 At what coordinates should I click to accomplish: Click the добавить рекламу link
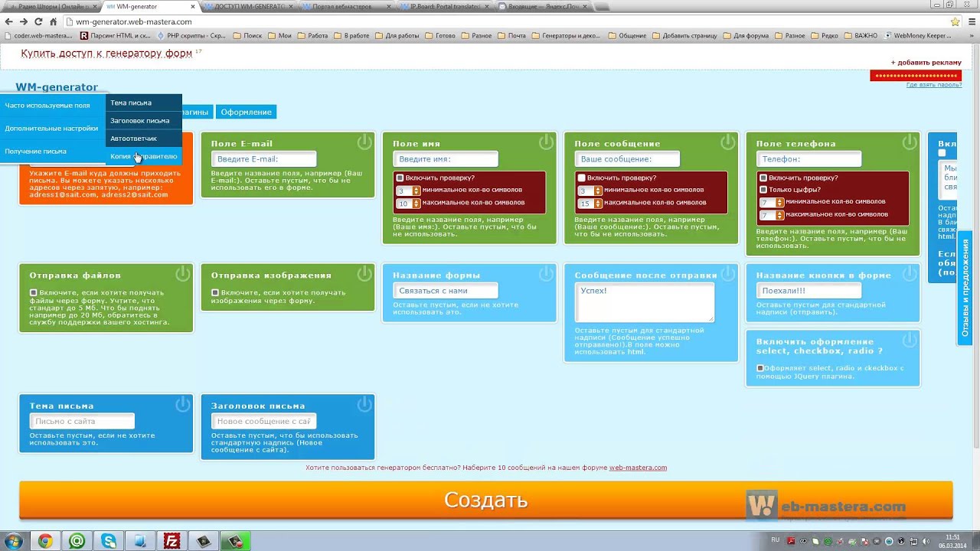[926, 62]
